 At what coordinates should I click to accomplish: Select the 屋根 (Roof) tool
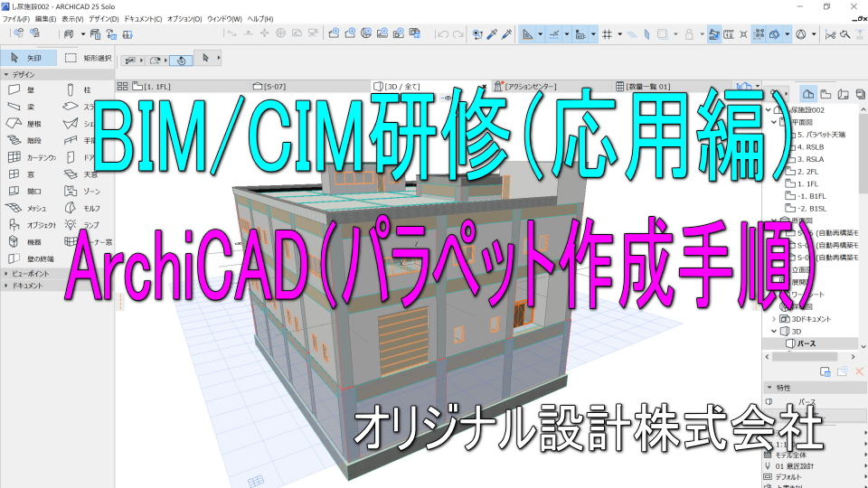(x=25, y=124)
